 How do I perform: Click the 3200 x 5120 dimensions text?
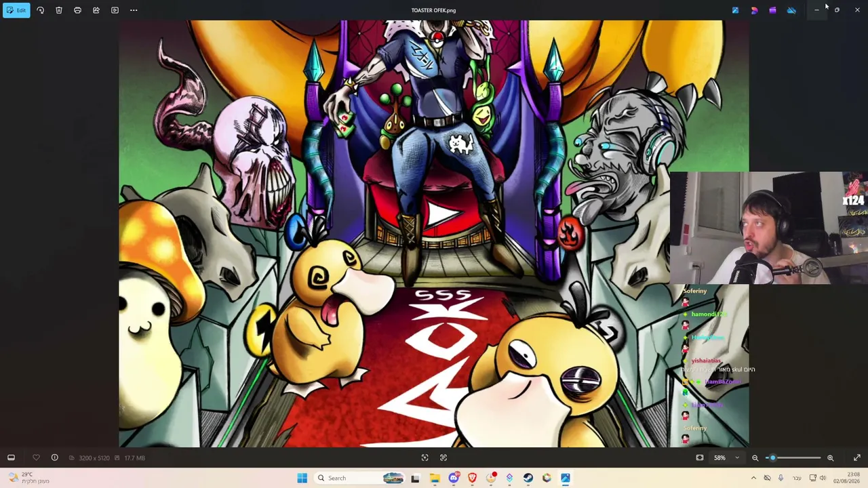(x=94, y=458)
